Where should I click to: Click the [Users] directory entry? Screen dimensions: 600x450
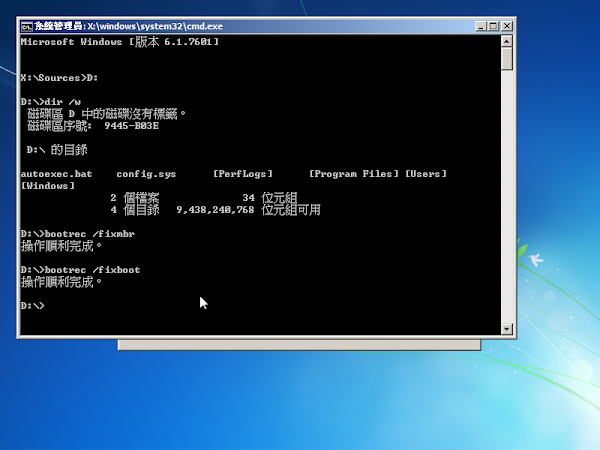point(426,174)
